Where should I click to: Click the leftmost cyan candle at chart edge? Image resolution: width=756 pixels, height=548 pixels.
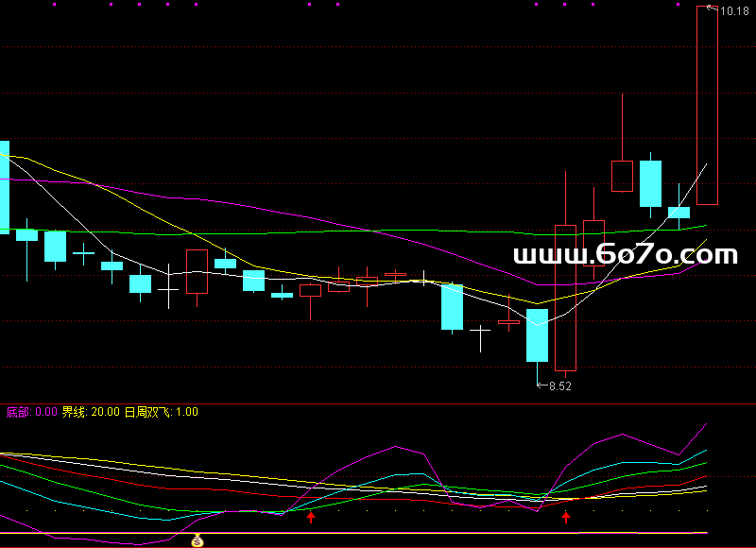pyautogui.click(x=4, y=186)
